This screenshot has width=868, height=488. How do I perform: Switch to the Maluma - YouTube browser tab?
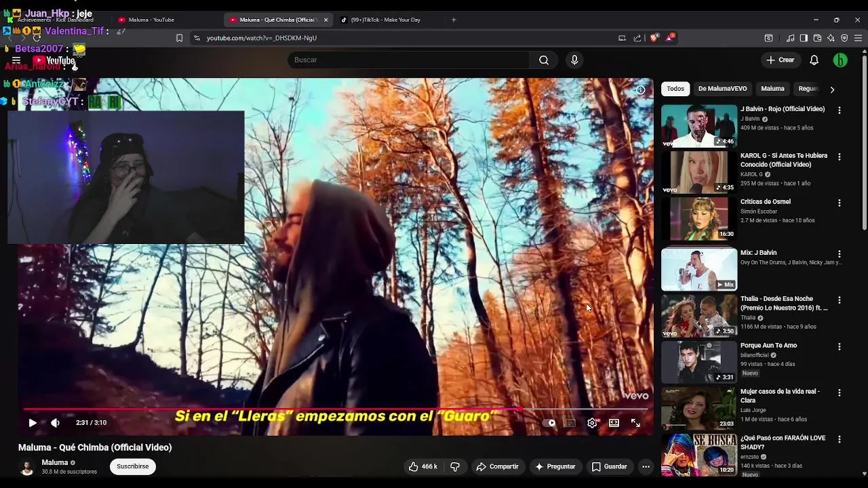151,20
